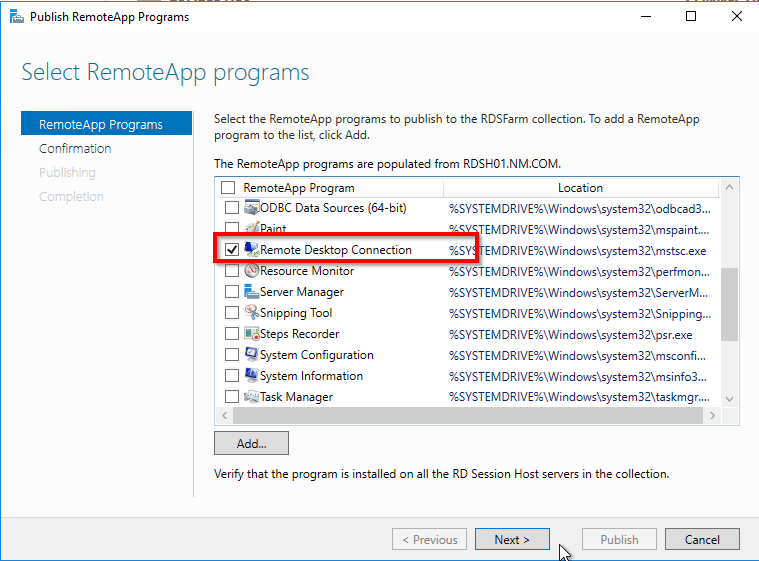Check the Snipping Tool checkbox
The image size is (759, 561).
coord(232,313)
